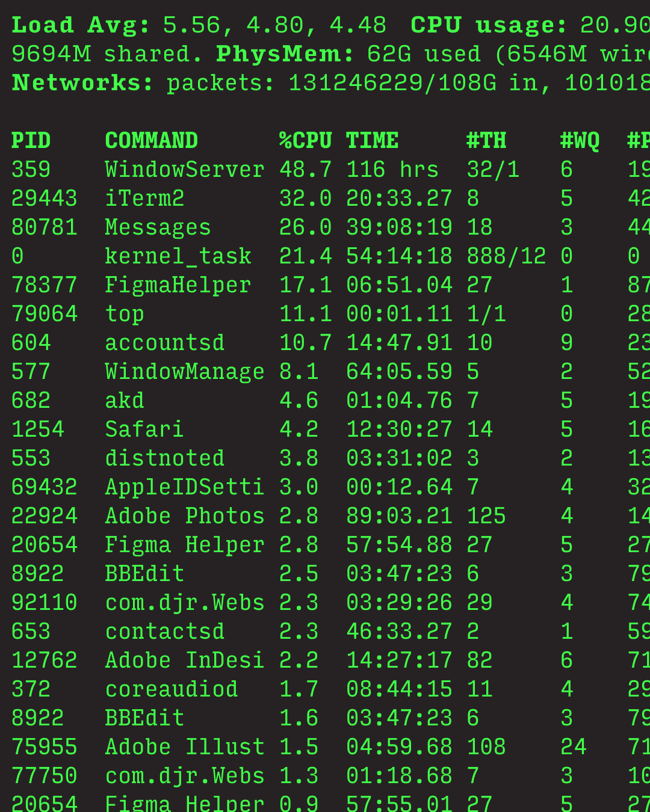Click the kernel_task command entry
The height and width of the screenshot is (812, 650).
[178, 256]
